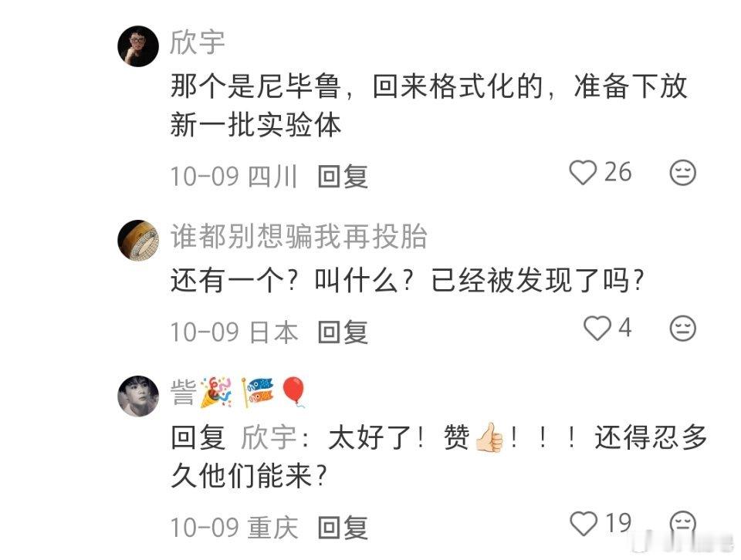The height and width of the screenshot is (560, 741).
Task: Open avatar of 谁都别想骗我再投胎
Action: pyautogui.click(x=138, y=241)
